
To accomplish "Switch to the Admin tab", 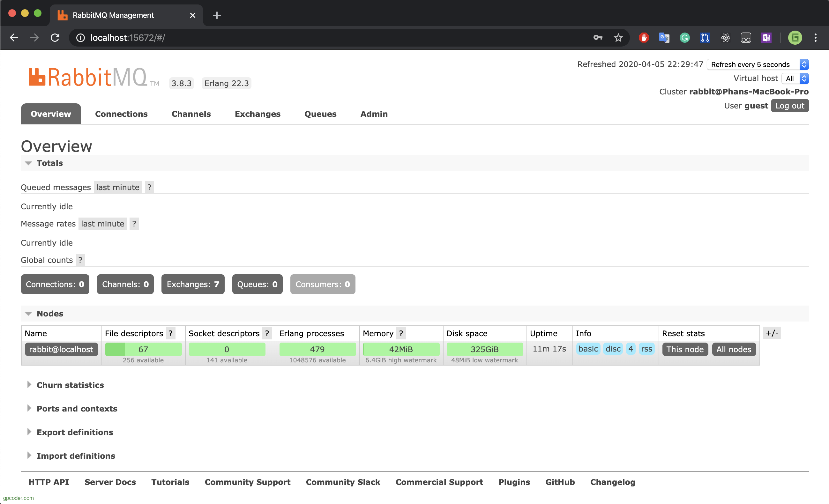I will coord(374,114).
